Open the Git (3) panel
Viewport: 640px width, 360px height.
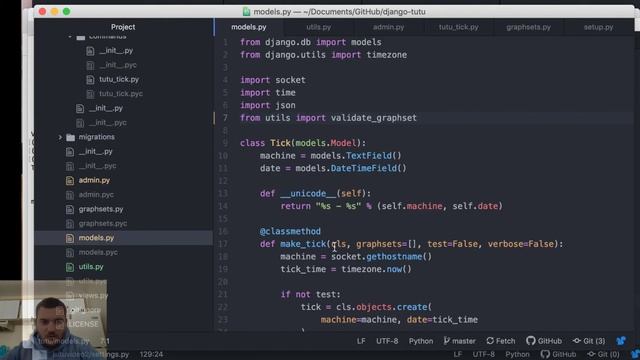tap(589, 341)
